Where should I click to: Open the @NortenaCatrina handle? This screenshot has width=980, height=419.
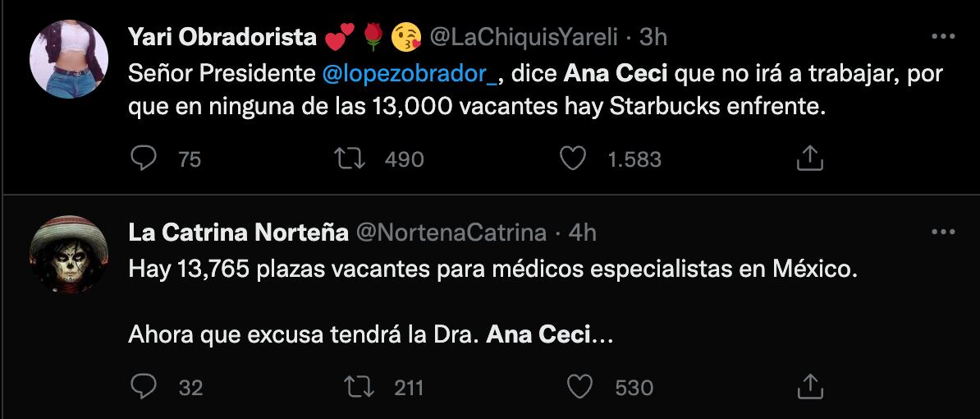(451, 233)
